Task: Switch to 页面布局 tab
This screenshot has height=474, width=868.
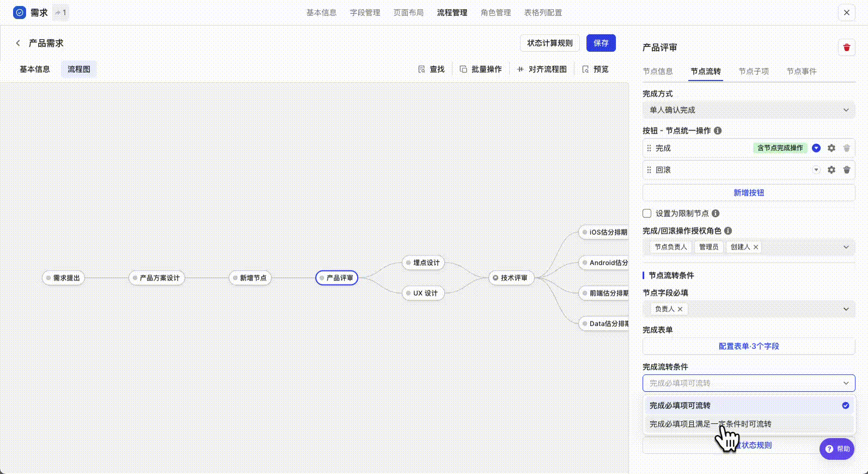Action: click(408, 13)
